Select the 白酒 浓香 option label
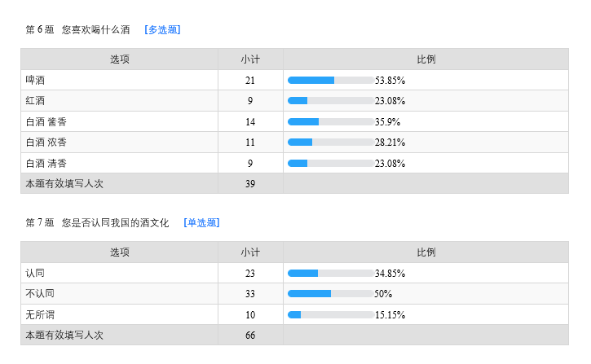Viewport: 591px width, 364px height. click(x=46, y=143)
